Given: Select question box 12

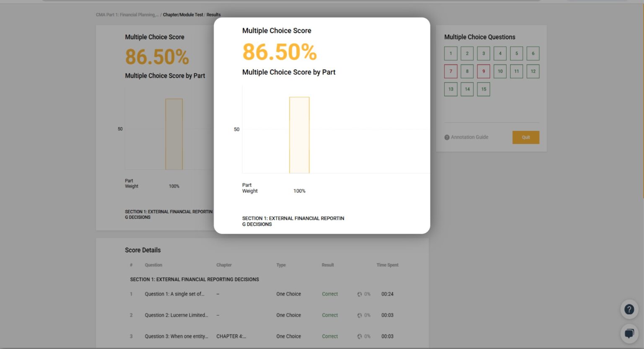Looking at the screenshot, I should (x=533, y=71).
